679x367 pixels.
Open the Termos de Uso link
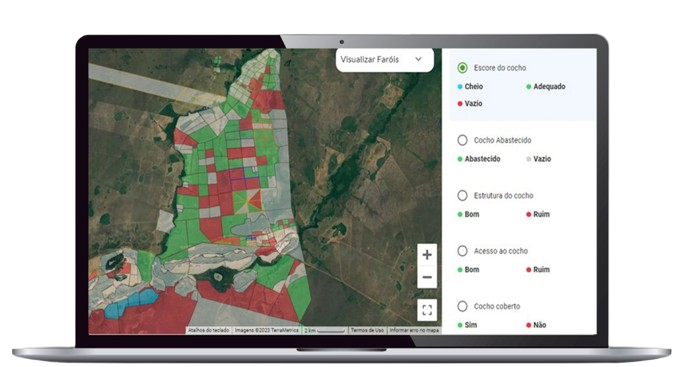click(x=367, y=330)
